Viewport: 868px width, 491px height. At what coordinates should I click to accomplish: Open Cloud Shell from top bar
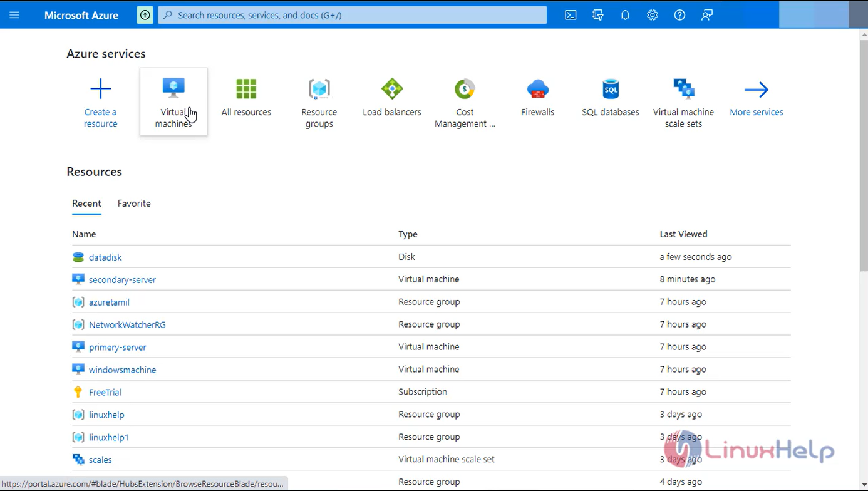571,15
